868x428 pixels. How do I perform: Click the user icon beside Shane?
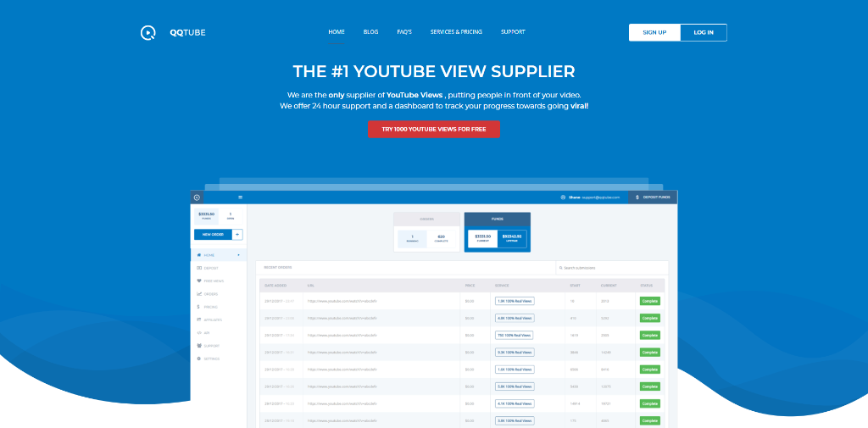coord(563,197)
